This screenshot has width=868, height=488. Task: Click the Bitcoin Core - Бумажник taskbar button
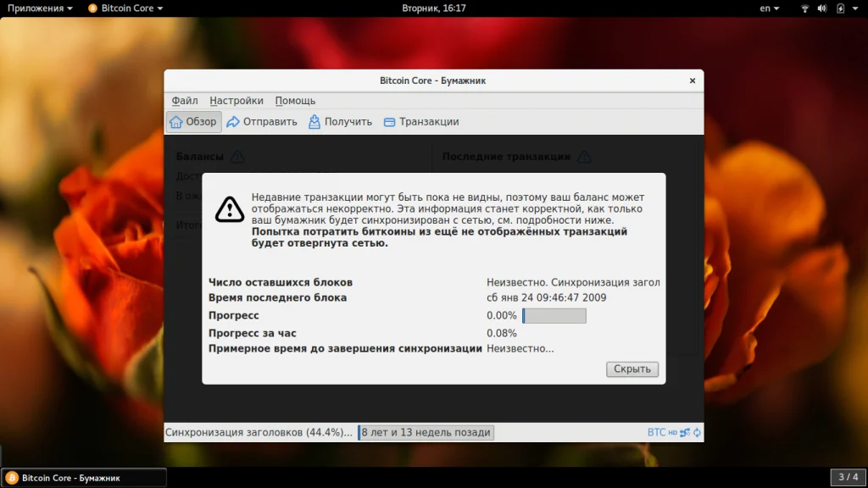point(84,478)
